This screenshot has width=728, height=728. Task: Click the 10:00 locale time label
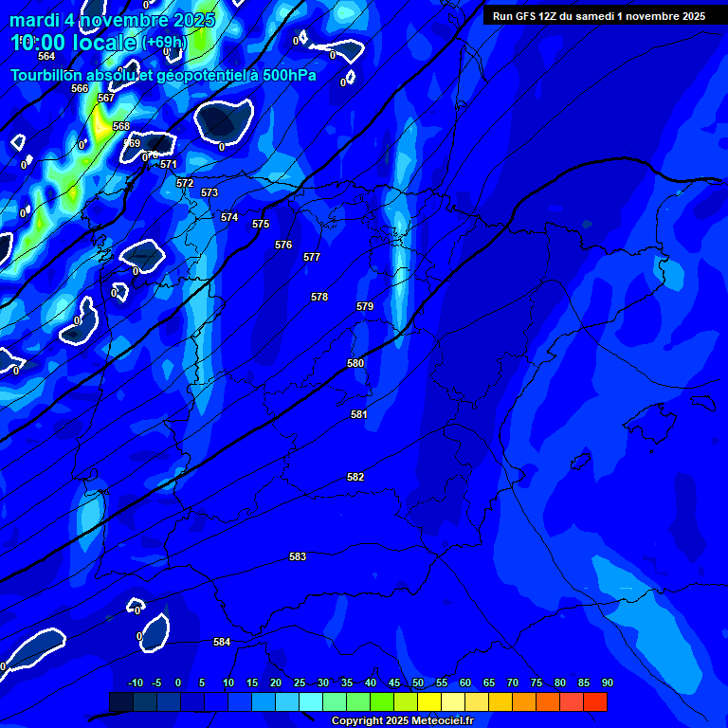pos(74,43)
